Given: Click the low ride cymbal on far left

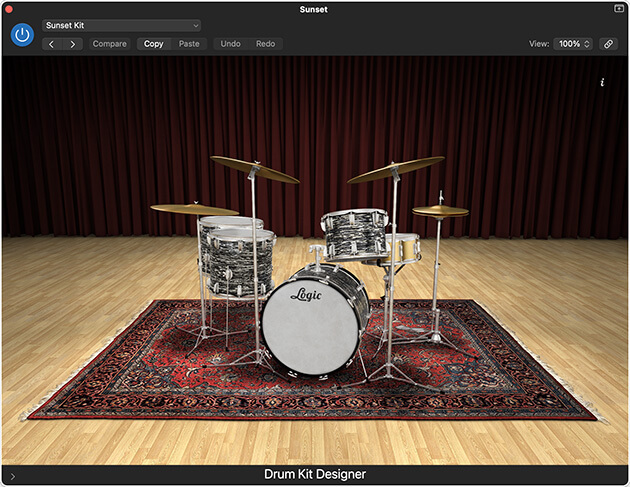Looking at the screenshot, I should coord(194,209).
